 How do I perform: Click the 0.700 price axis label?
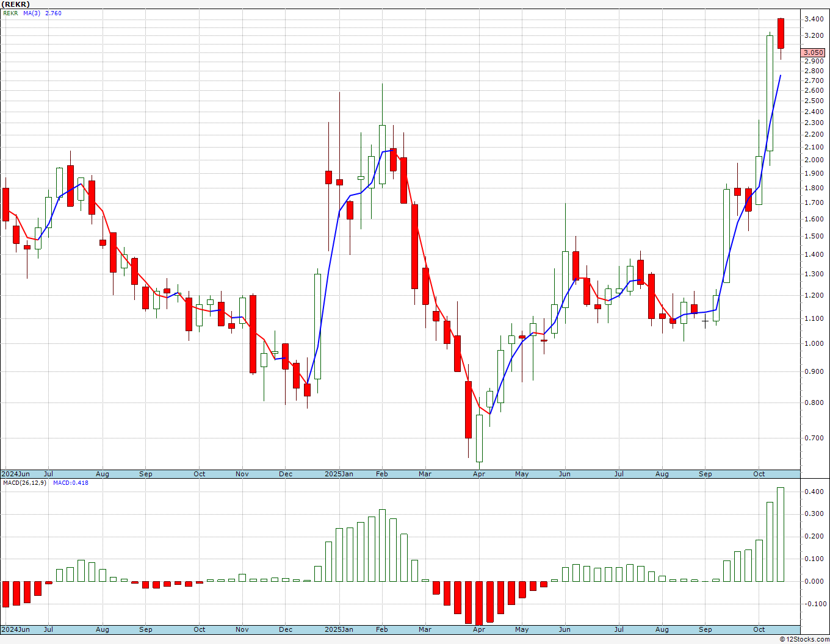coord(814,438)
